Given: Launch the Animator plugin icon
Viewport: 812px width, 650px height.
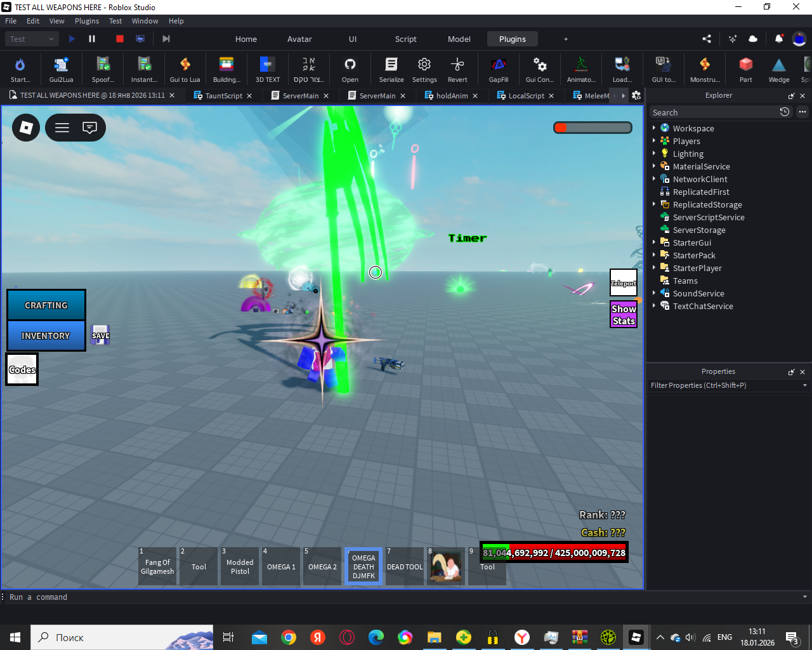Looking at the screenshot, I should (x=581, y=69).
